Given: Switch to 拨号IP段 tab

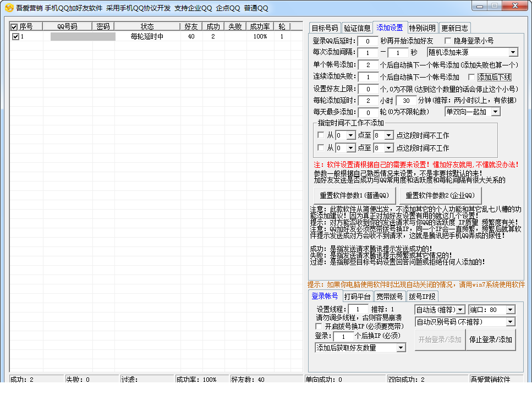Looking at the screenshot, I should (422, 296).
